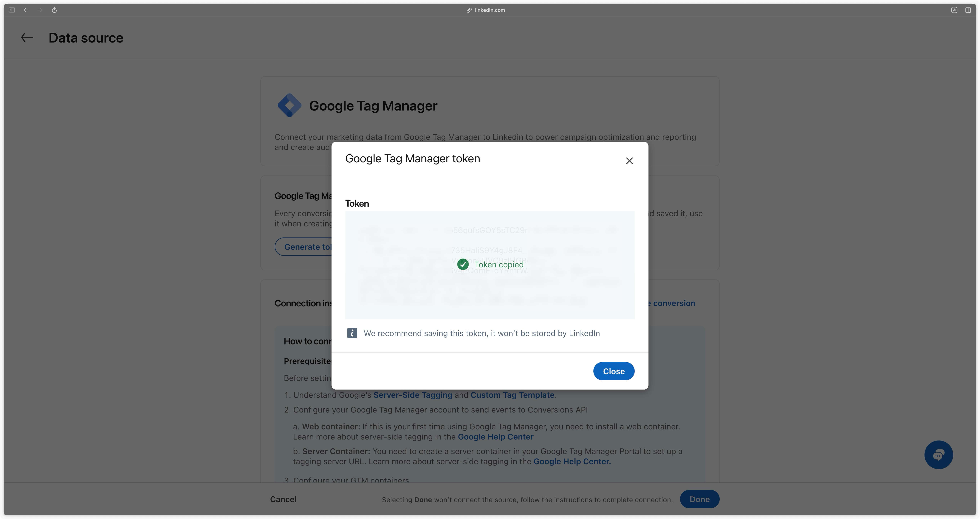
Task: Click the info icon beside the save recommendation
Action: pyautogui.click(x=352, y=333)
